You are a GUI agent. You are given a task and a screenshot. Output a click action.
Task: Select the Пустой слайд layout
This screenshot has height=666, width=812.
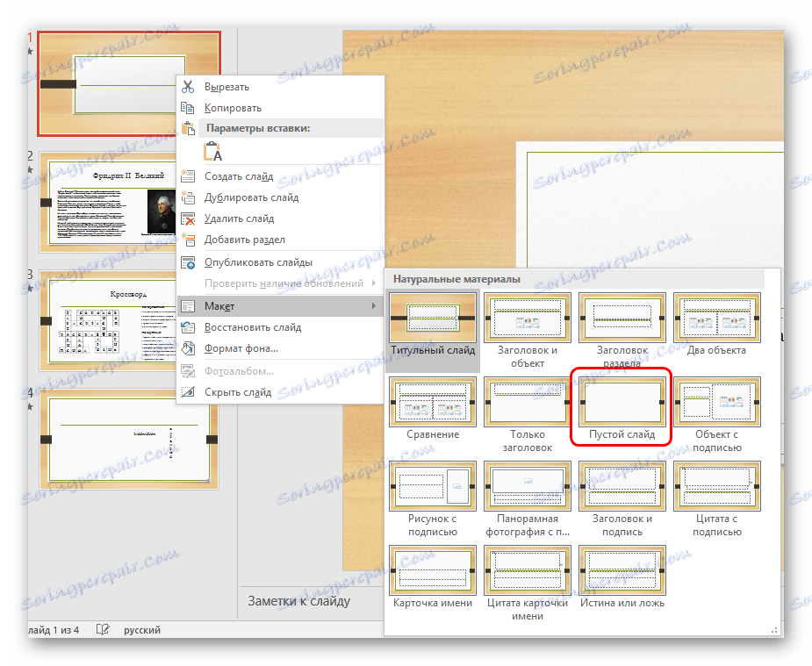622,410
